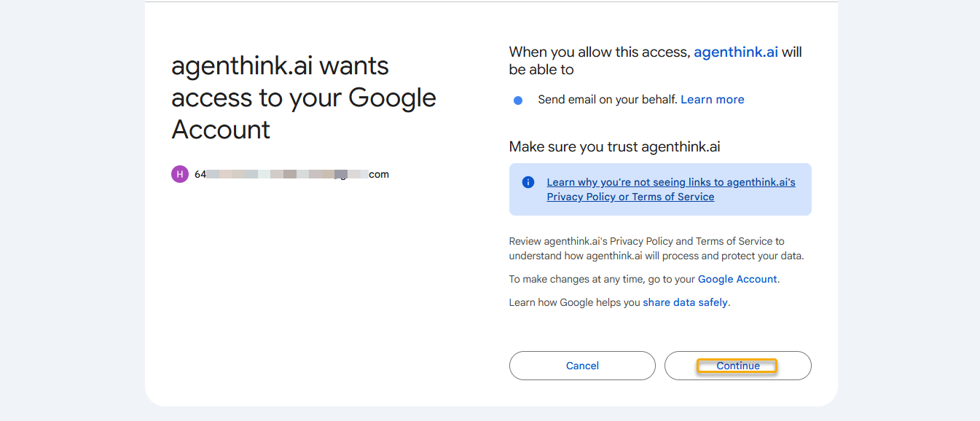Open the blue agenthink.ai link
The width and height of the screenshot is (980, 421).
736,52
